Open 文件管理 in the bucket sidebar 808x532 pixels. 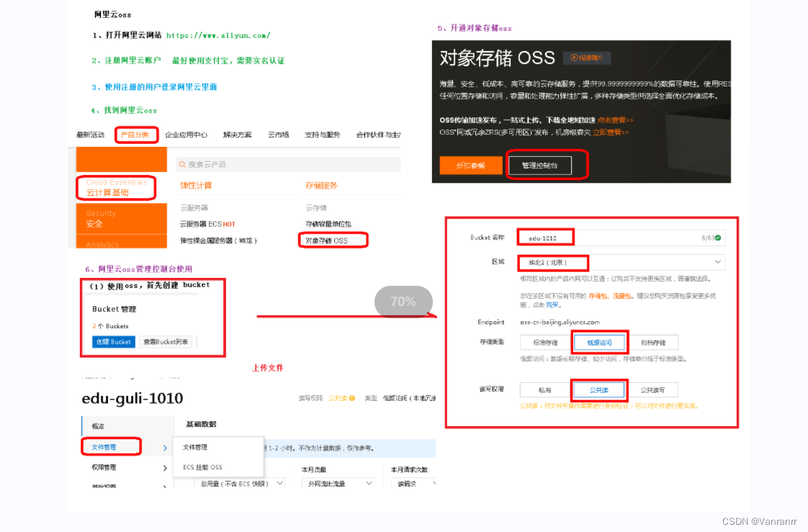pos(104,447)
